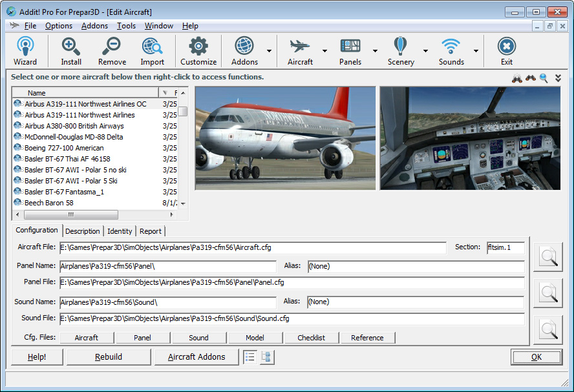Click the blue magnifying glass search icon
Image resolution: width=574 pixels, height=392 pixels.
click(x=544, y=78)
